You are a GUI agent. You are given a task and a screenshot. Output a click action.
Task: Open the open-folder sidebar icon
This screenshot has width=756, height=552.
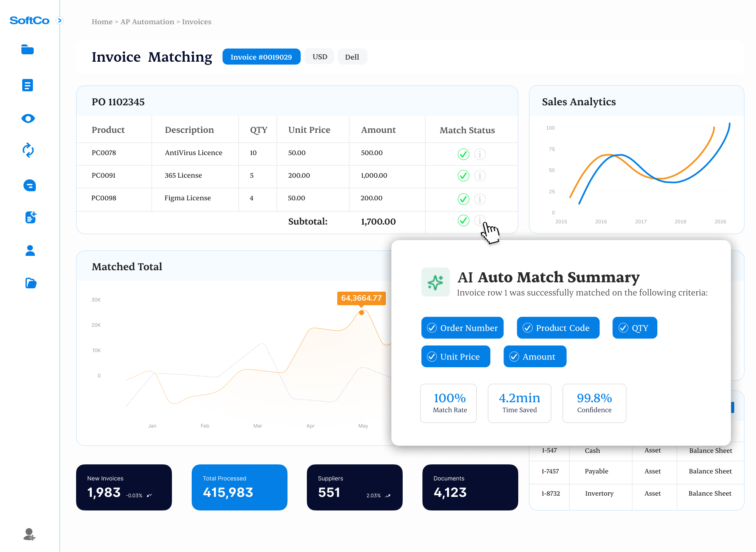[x=31, y=283]
